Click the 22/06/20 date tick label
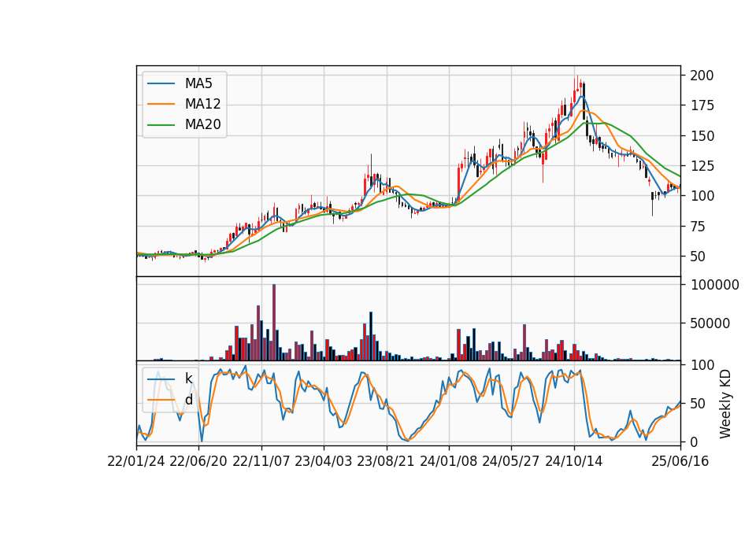 (198, 462)
